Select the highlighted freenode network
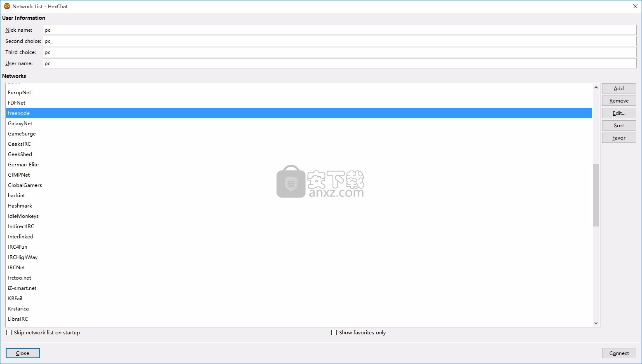The height and width of the screenshot is (364, 642). tap(299, 113)
